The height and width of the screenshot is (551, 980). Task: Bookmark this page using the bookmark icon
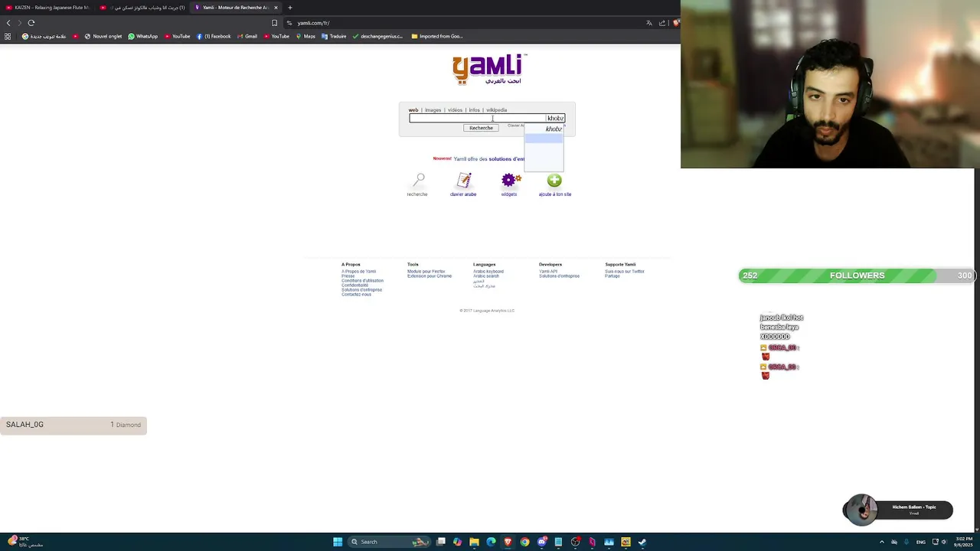274,23
